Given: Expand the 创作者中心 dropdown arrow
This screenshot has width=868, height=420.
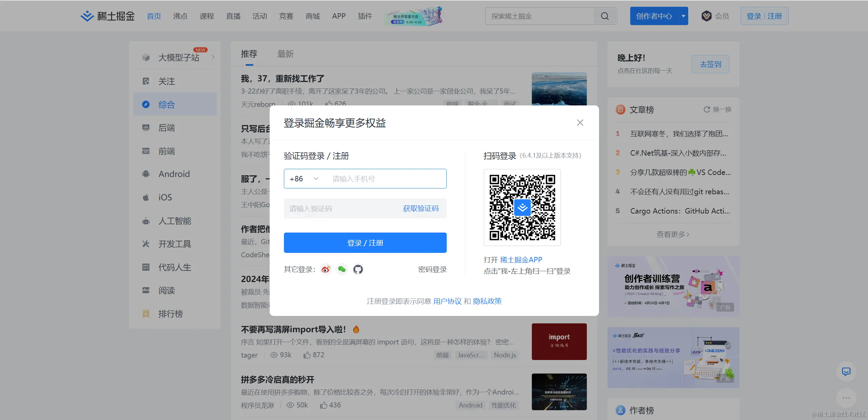Looking at the screenshot, I should point(683,16).
